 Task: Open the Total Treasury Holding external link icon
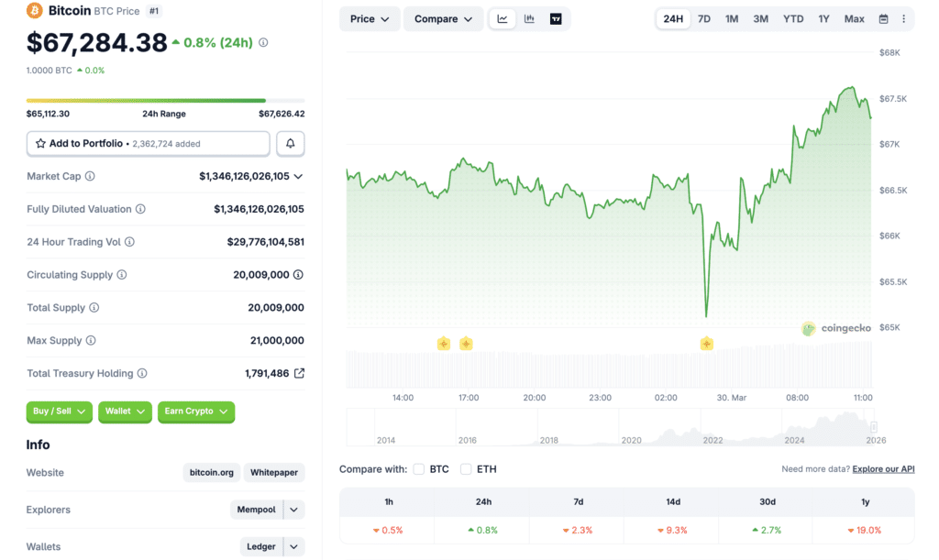coord(299,373)
